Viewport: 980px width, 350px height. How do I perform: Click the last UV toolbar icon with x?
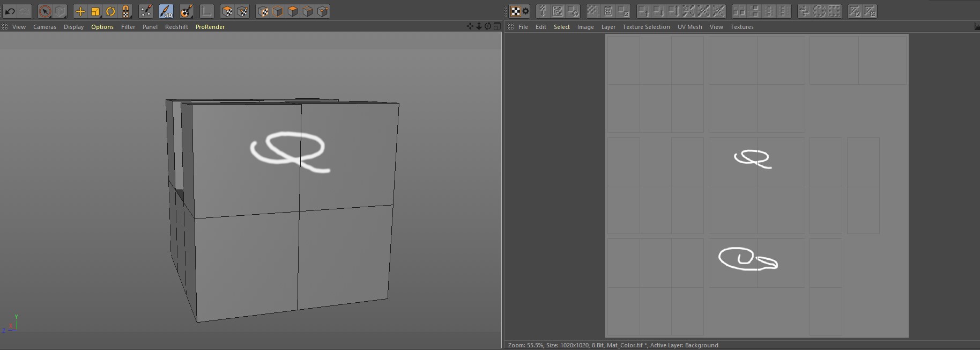tap(870, 11)
